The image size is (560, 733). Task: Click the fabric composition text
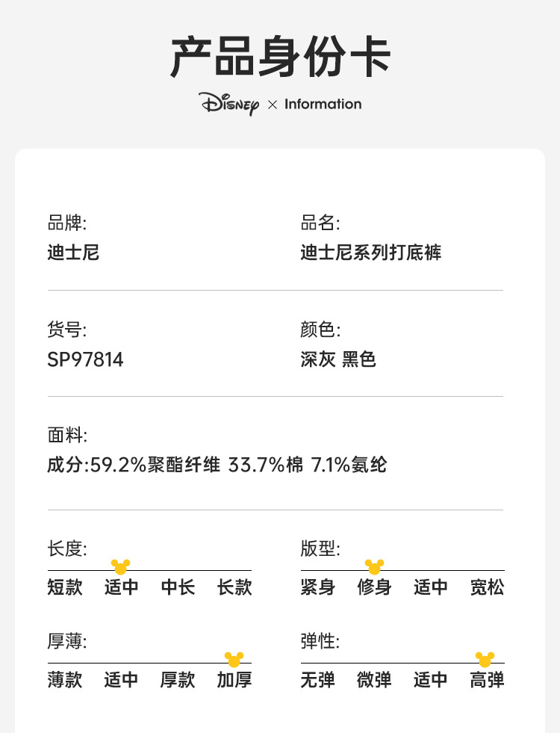pyautogui.click(x=217, y=466)
